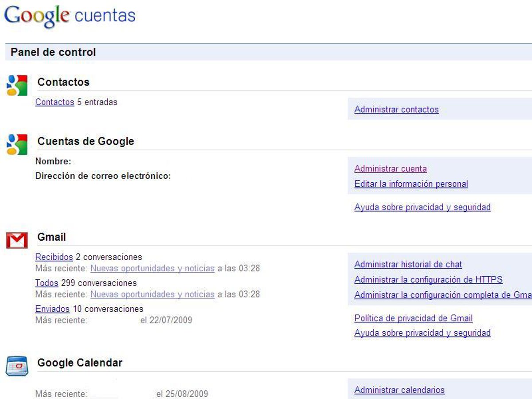View Todos conversations link
Viewport: 532px width, 399px height.
tap(47, 283)
